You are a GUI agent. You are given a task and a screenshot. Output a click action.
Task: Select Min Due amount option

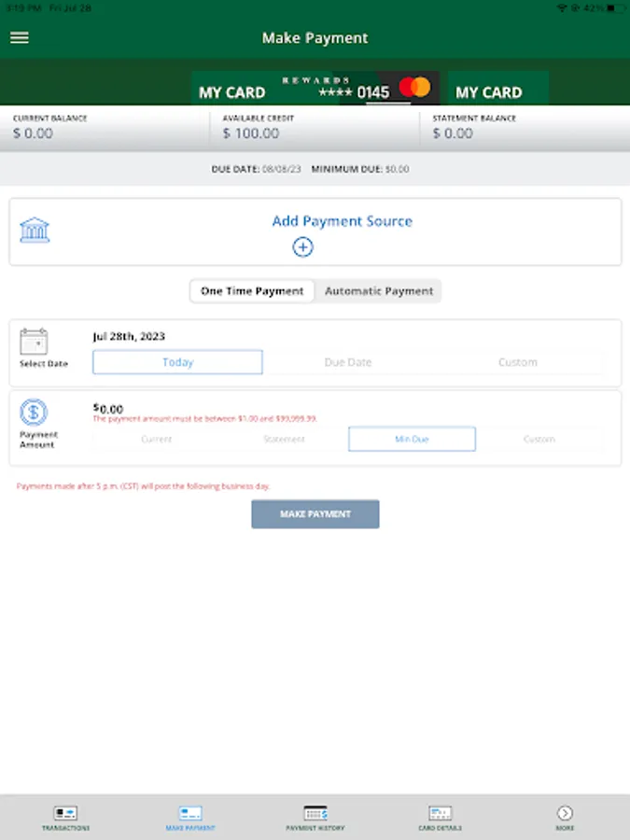click(x=412, y=440)
